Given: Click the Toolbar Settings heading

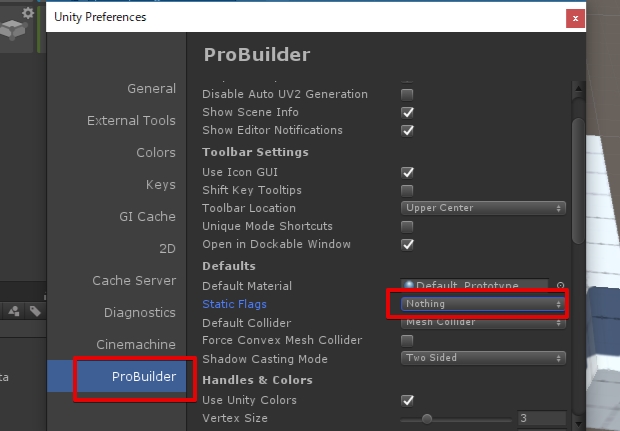Looking at the screenshot, I should tap(255, 152).
